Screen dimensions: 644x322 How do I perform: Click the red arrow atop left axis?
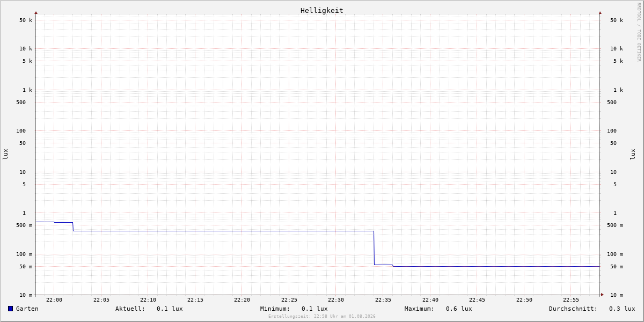[36, 12]
